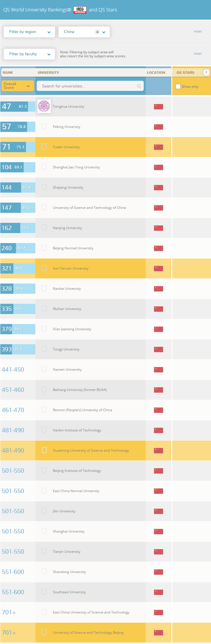Click shield icon beside Sun Yat-sen University
Viewport: 211px width, 644px height.
tap(44, 268)
